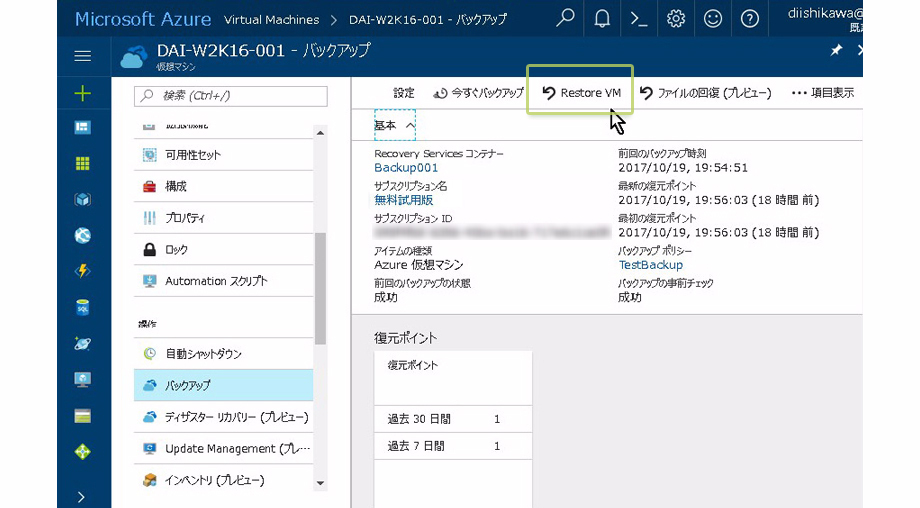
Task: Select プロパティ in the resource menu
Action: click(x=224, y=218)
